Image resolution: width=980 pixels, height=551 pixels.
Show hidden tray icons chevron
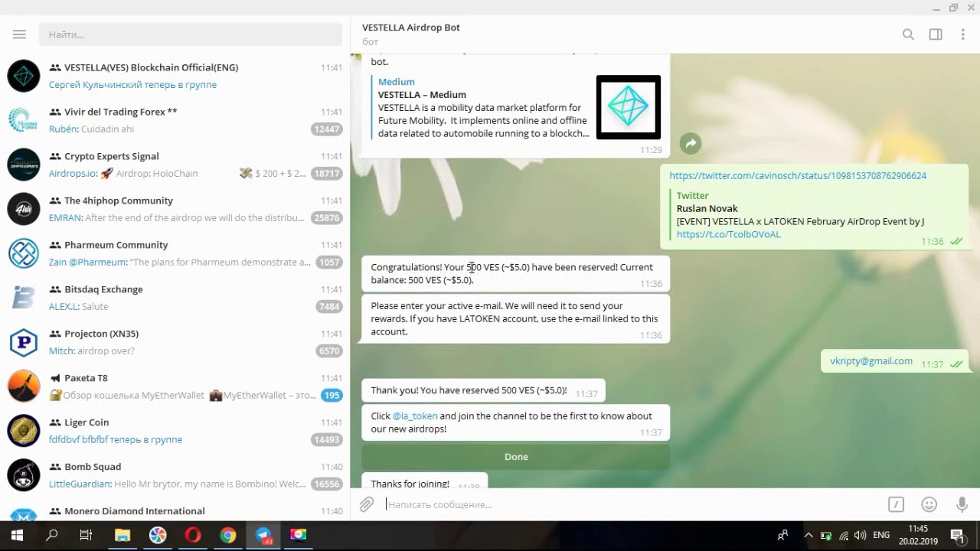pyautogui.click(x=808, y=536)
